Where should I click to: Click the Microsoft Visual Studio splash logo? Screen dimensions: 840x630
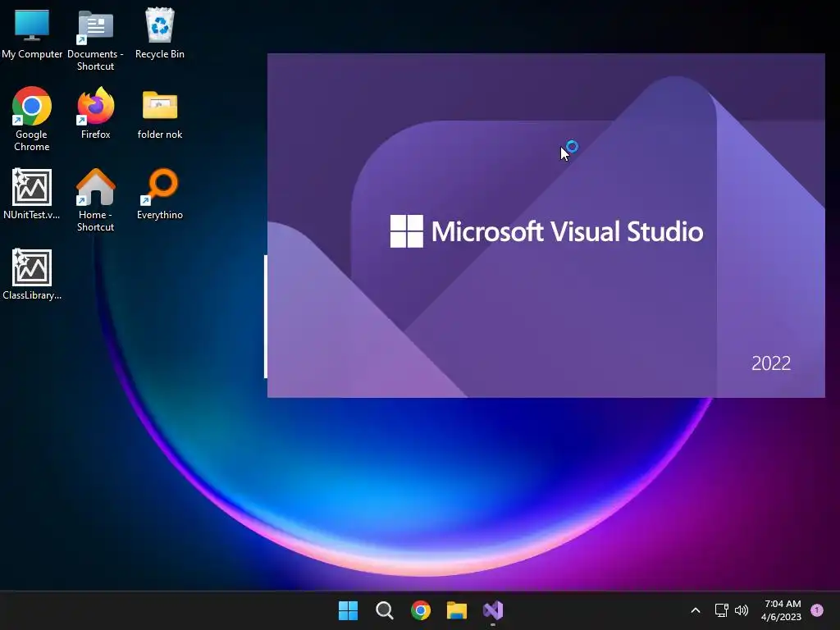546,231
